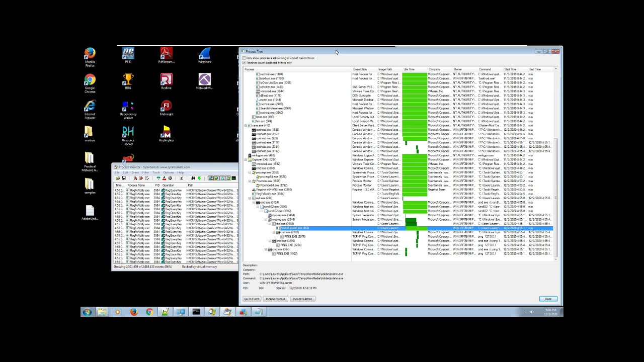
Task: Open the Event menu in Process Monitor
Action: click(x=135, y=172)
